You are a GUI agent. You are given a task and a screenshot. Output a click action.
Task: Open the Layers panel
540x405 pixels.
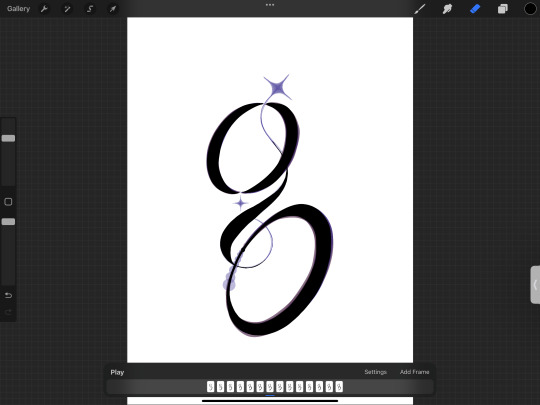(502, 9)
